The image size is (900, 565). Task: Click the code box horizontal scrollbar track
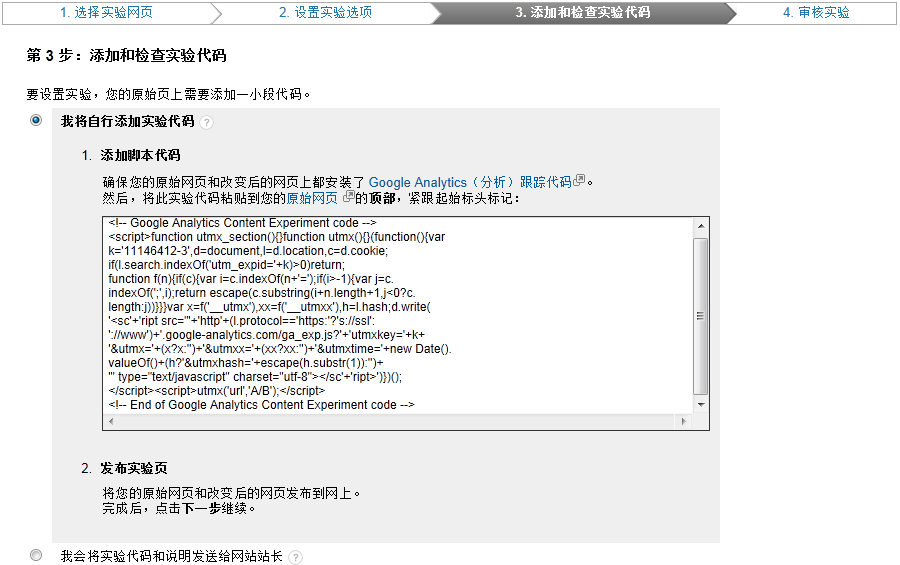(400, 421)
